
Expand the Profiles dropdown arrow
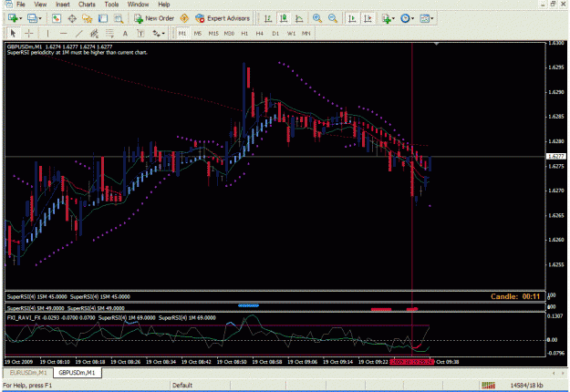[39, 18]
